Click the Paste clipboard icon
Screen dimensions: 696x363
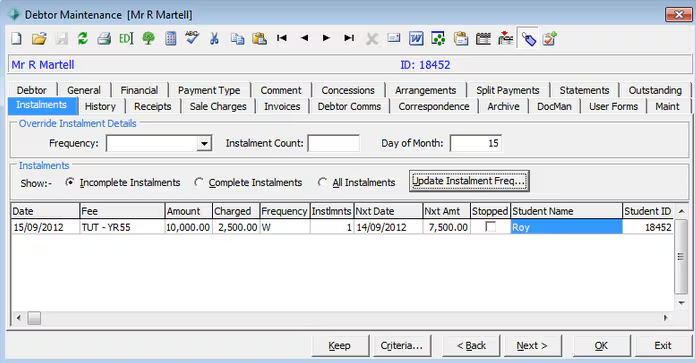coord(259,39)
